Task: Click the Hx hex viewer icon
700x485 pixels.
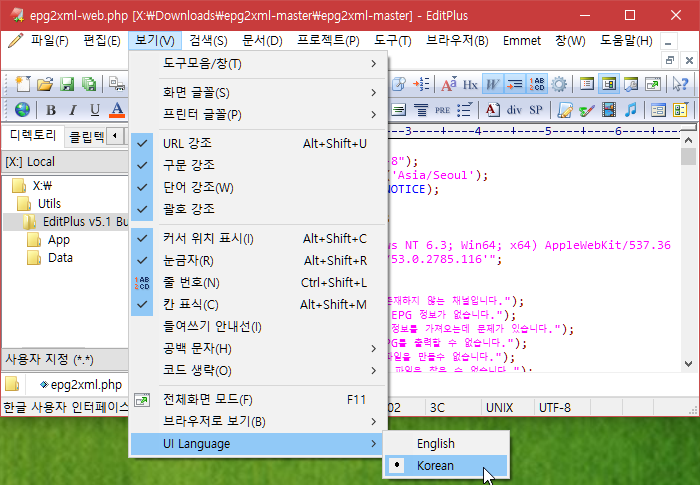Action: 470,84
